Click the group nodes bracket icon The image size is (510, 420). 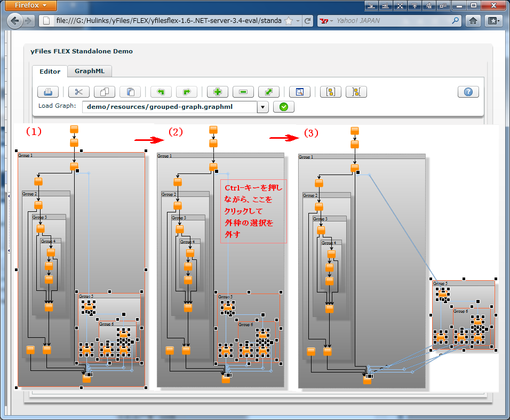[x=331, y=92]
